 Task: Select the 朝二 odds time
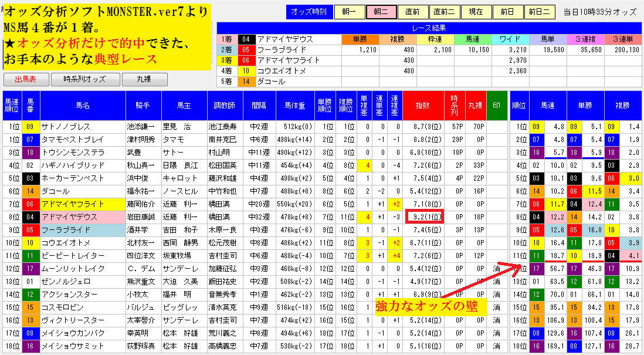[381, 12]
